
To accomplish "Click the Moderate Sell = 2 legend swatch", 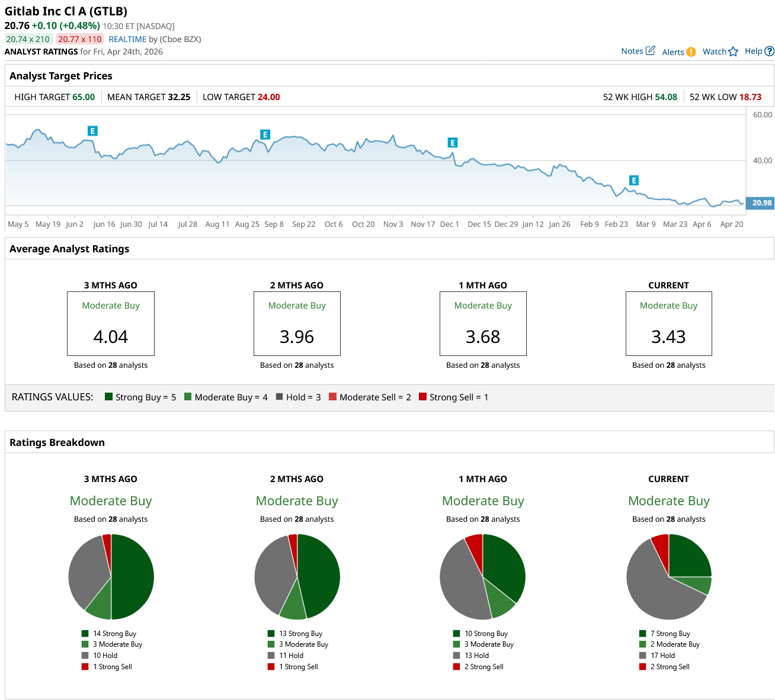I will click(x=332, y=397).
